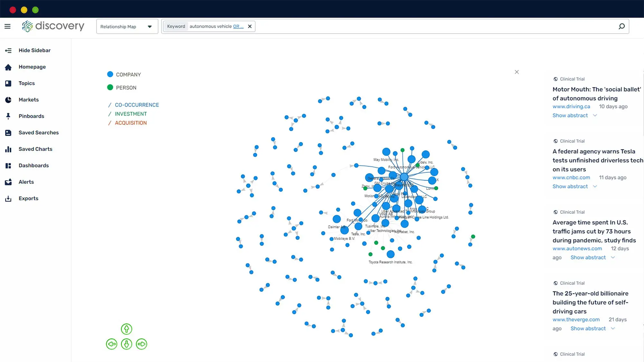
Task: Click the Dashboards grid icon
Action: pyautogui.click(x=8, y=166)
